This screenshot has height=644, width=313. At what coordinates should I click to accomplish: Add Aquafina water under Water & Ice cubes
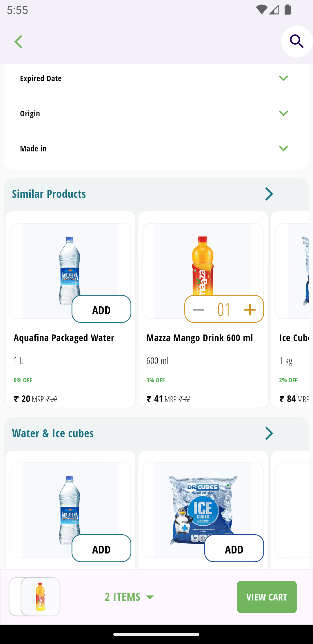tap(101, 548)
